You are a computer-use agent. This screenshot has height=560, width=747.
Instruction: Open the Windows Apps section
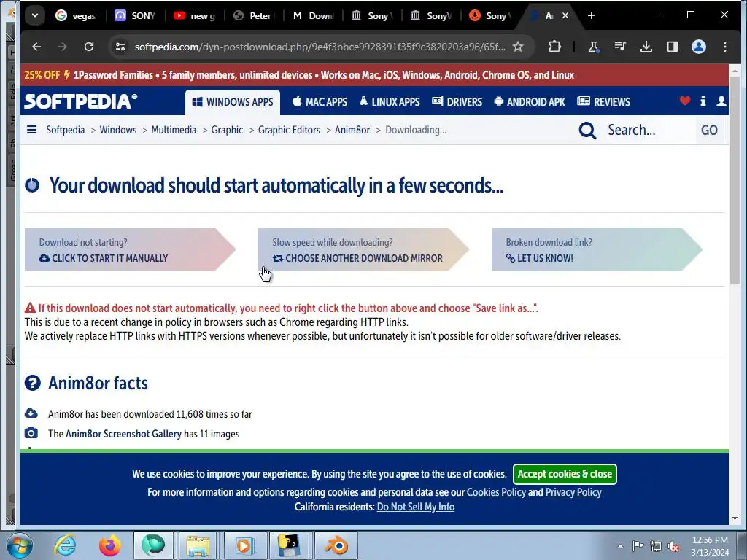tap(233, 102)
